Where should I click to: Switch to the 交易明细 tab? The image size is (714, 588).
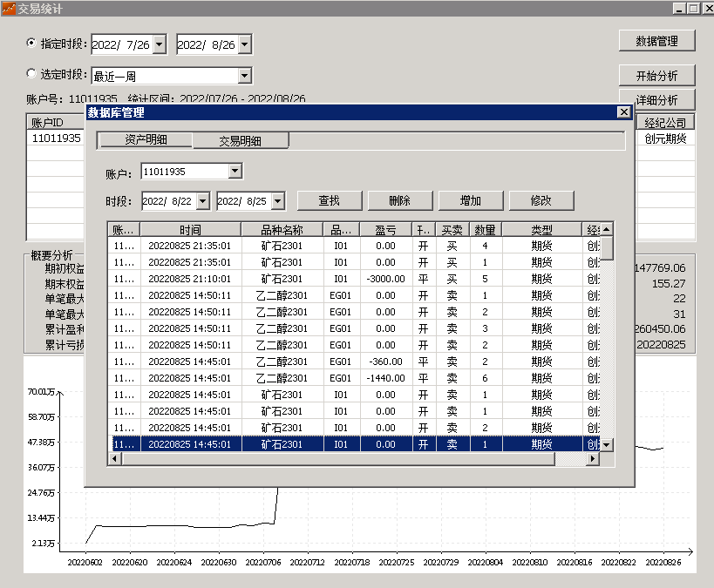point(241,141)
